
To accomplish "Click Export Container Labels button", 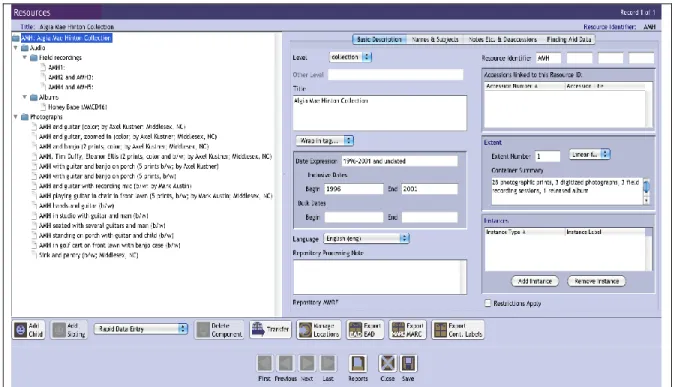I will point(458,330).
